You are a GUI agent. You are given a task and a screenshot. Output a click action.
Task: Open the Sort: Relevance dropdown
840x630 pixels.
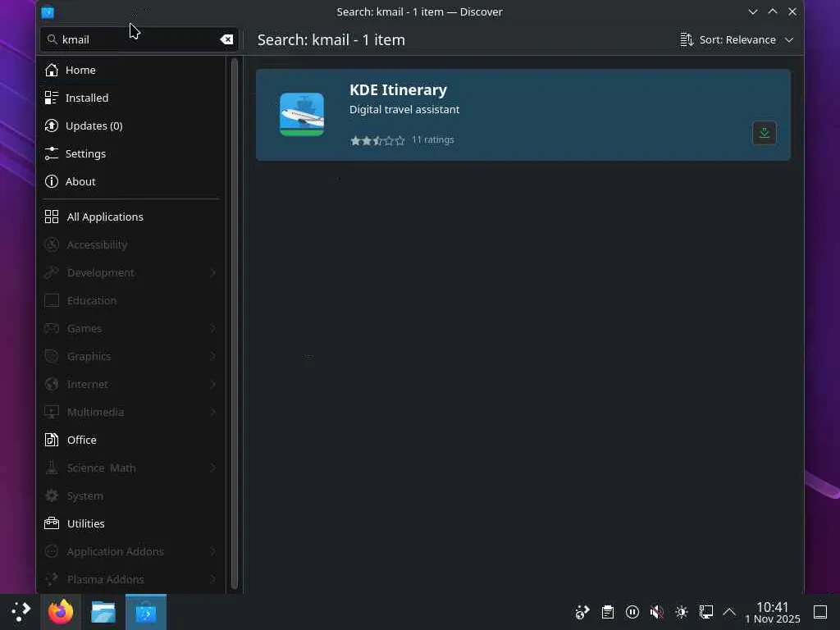click(737, 39)
